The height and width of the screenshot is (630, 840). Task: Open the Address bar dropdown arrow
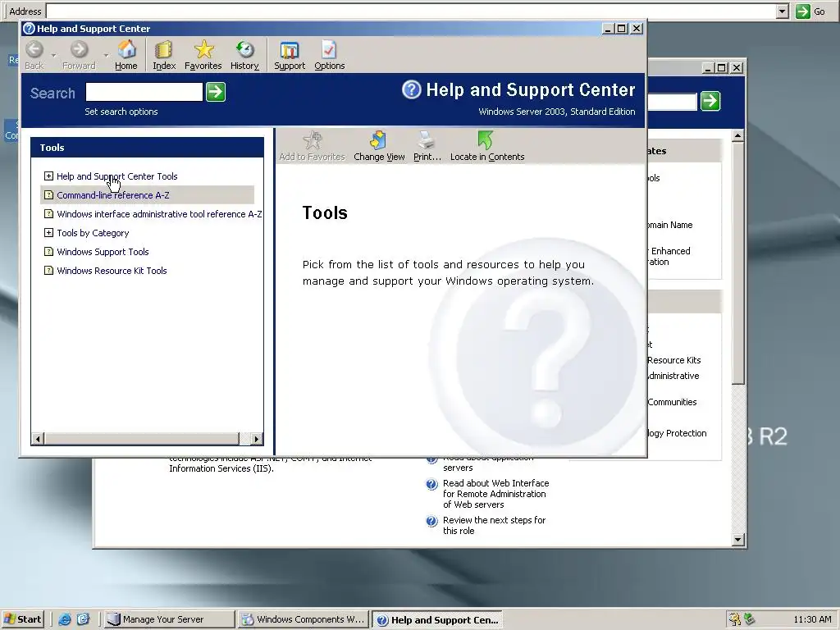point(782,11)
